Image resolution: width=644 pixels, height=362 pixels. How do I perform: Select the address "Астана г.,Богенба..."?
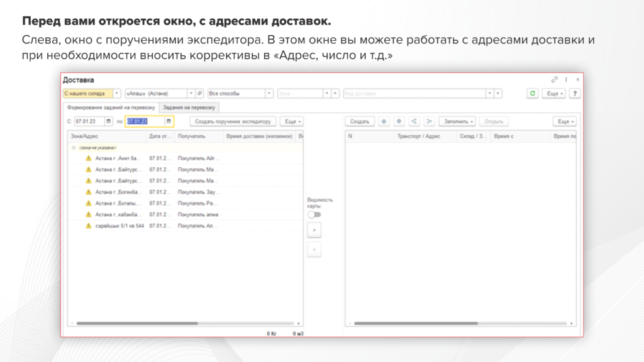coord(118,192)
